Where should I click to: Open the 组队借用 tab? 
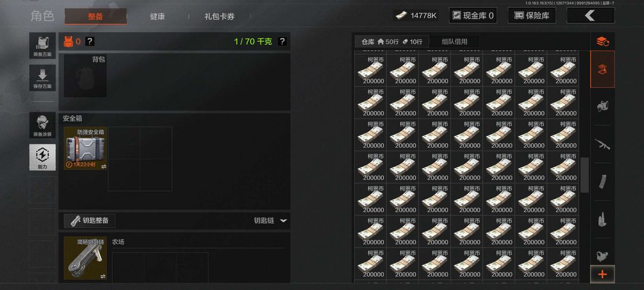454,42
